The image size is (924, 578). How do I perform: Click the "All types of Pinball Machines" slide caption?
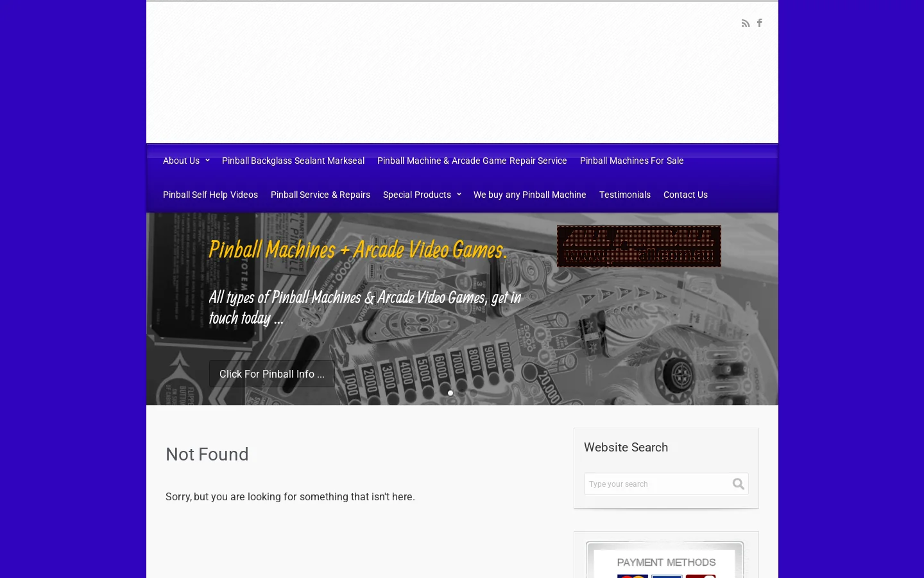pos(365,308)
